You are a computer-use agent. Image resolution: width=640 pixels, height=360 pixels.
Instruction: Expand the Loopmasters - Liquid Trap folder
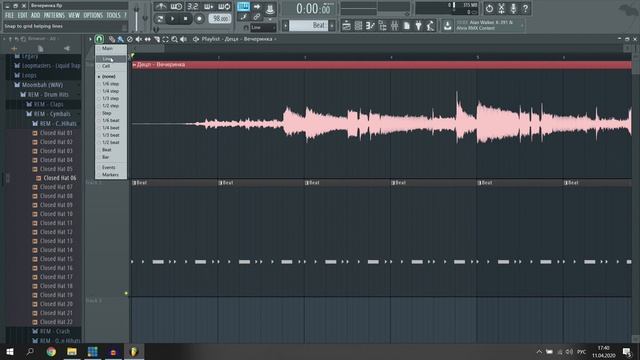[50, 66]
